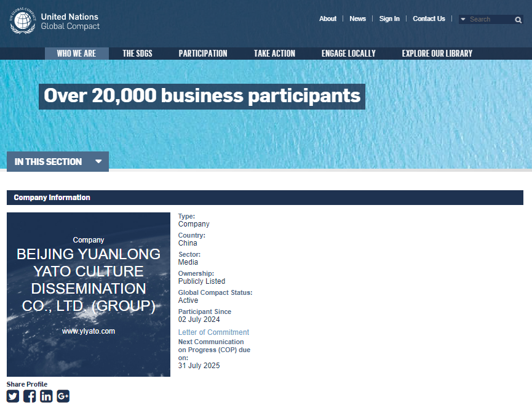
Task: Select the '02 July 2024' date
Action: [199, 320]
